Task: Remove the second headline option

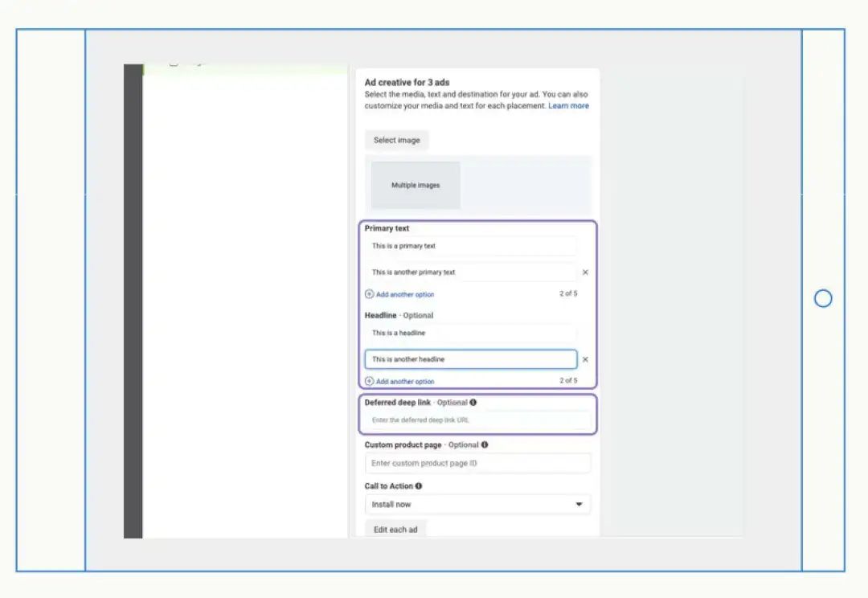Action: coord(585,359)
